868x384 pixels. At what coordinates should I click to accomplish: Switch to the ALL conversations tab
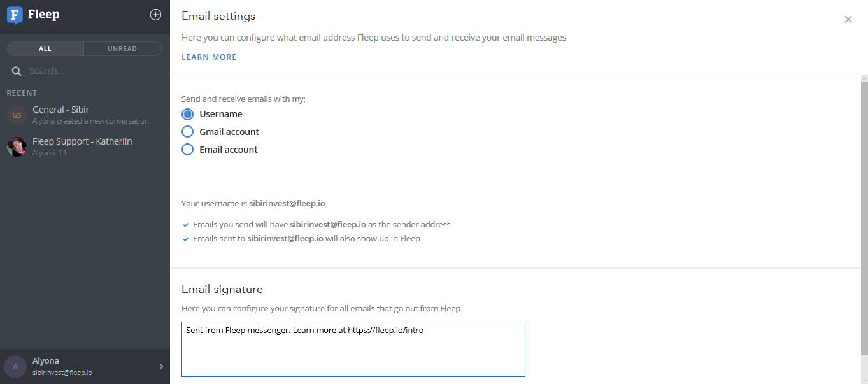click(x=45, y=49)
